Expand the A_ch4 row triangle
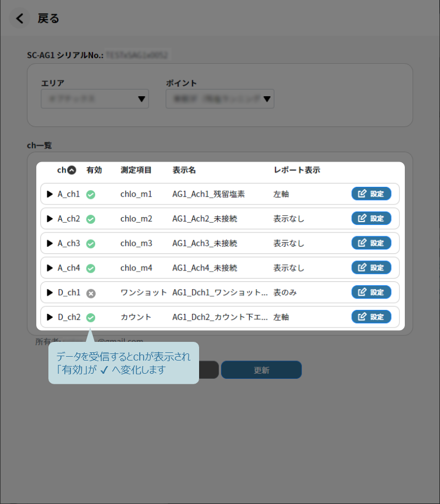 [x=50, y=268]
